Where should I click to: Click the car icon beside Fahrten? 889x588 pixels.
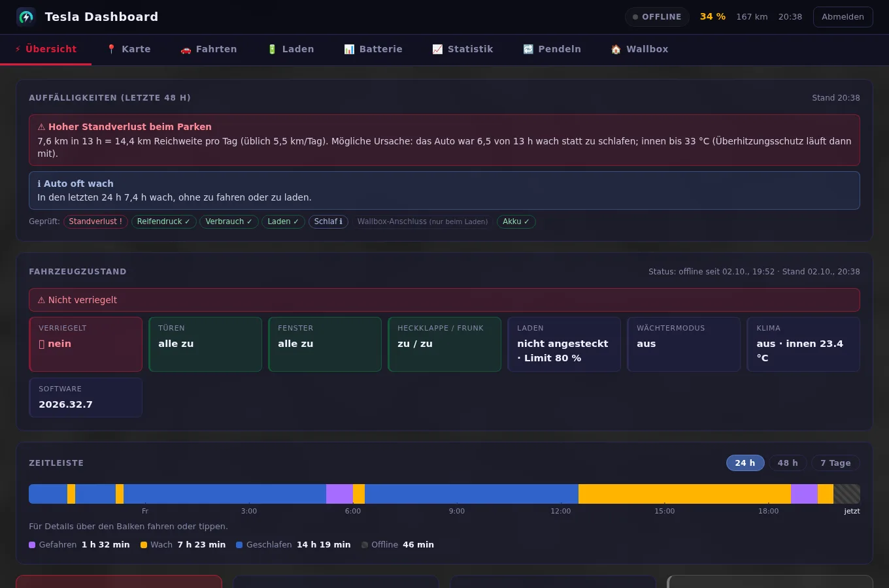(186, 49)
